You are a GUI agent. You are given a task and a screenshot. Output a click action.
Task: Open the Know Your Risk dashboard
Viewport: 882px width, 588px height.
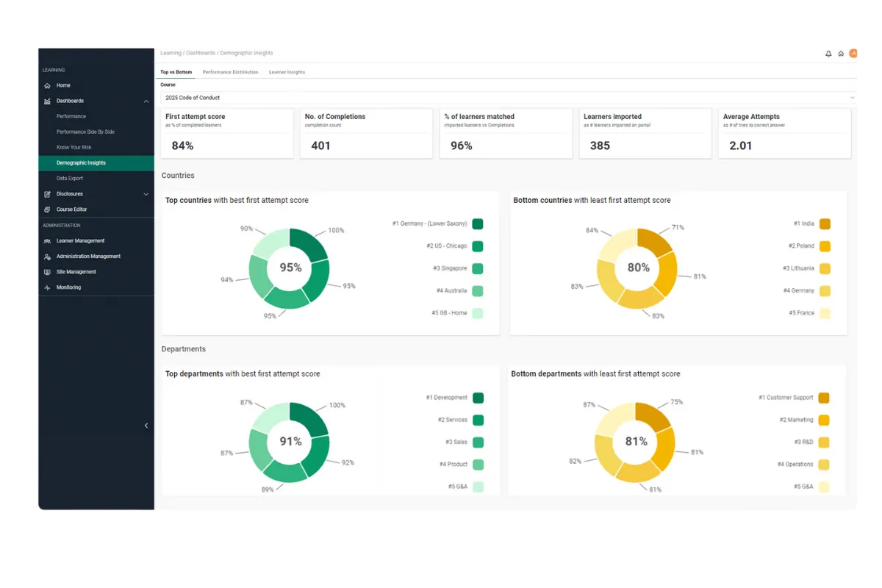tap(73, 147)
